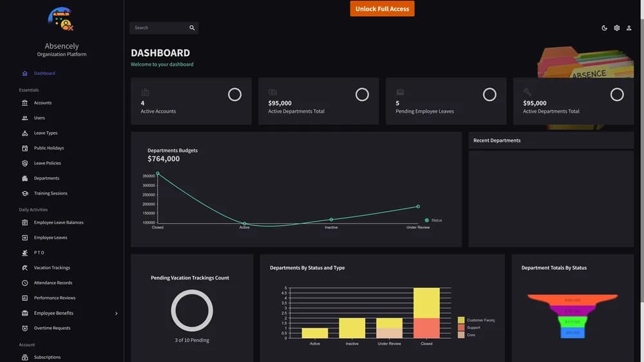Toggle Status legend in Departments Budgets chart
Viewport: 644px width, 362px height.
click(x=433, y=220)
